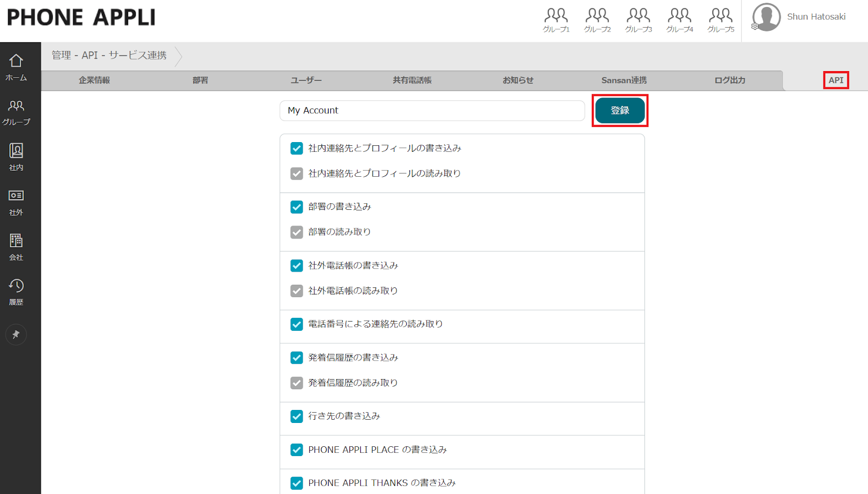This screenshot has width=868, height=494.
Task: Switch to the ユーザー tab
Action: (306, 80)
